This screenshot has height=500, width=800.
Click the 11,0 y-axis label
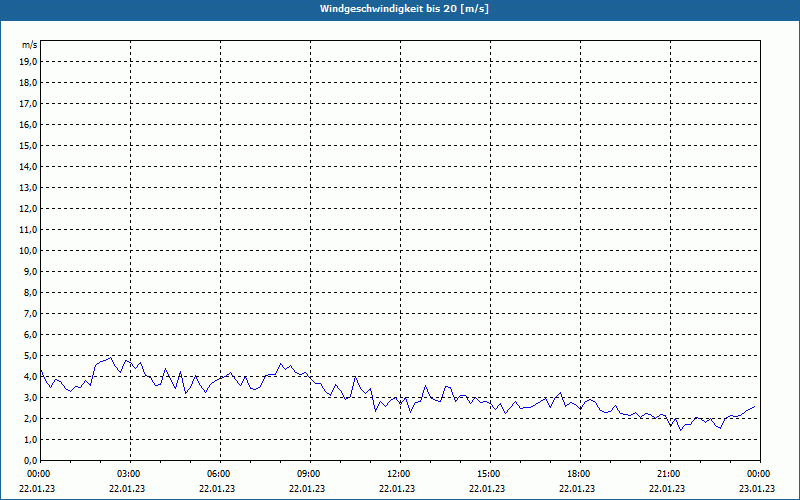point(28,230)
